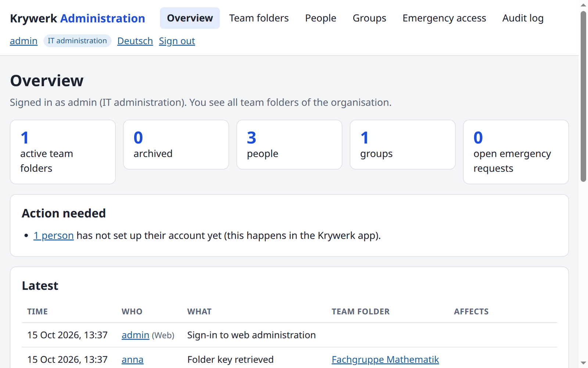Click the scrollbar up arrow
Viewport: 588px width, 368px height.
583,5
